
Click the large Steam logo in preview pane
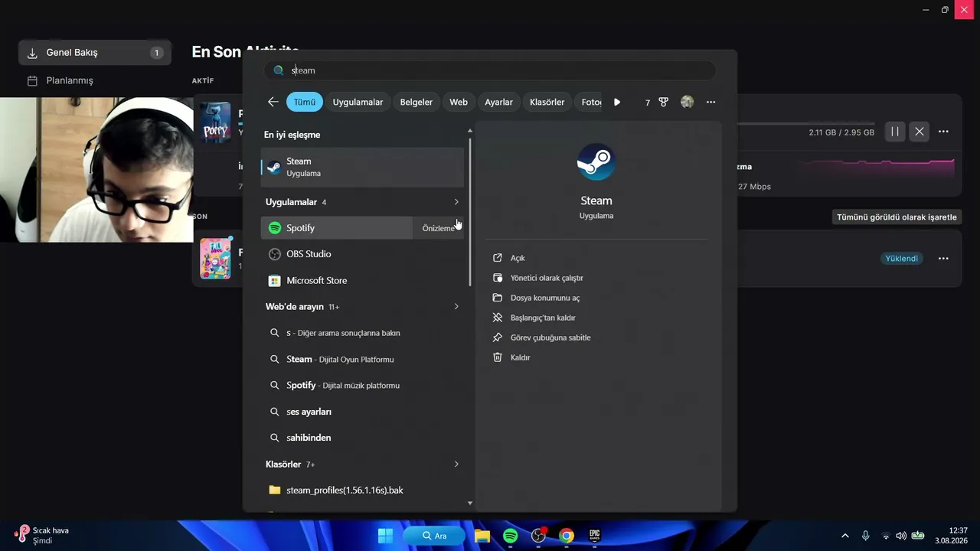pyautogui.click(x=596, y=162)
